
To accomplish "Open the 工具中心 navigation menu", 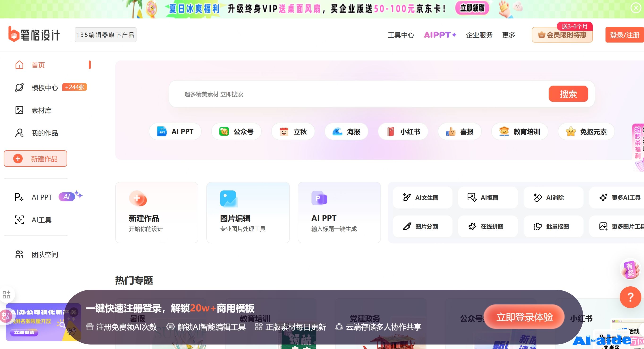I will (x=401, y=35).
